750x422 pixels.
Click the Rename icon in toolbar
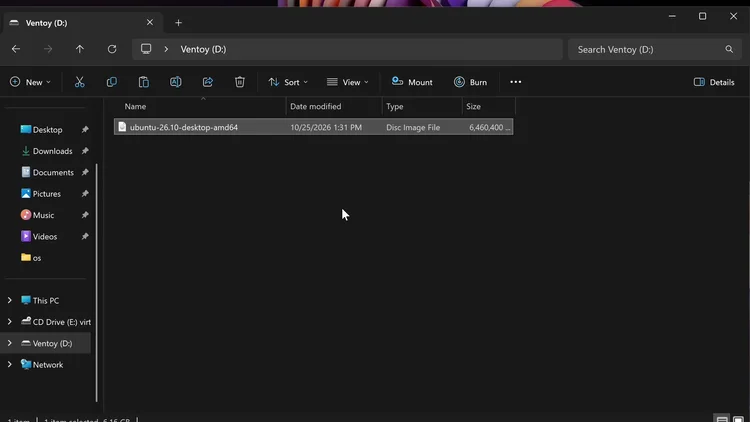coord(176,82)
